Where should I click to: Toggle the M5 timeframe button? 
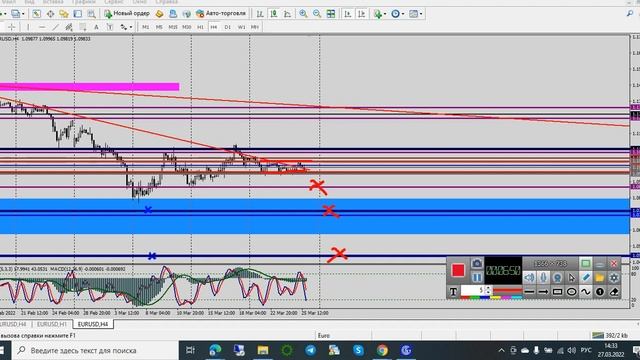point(159,27)
